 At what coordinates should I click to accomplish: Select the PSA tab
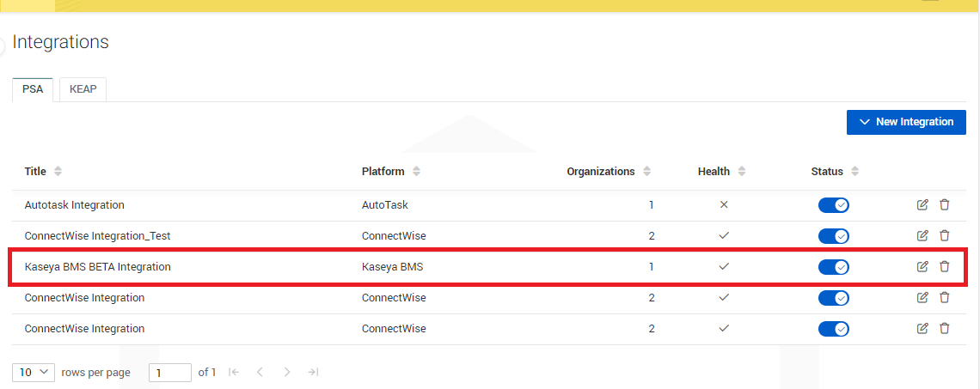pyautogui.click(x=33, y=89)
